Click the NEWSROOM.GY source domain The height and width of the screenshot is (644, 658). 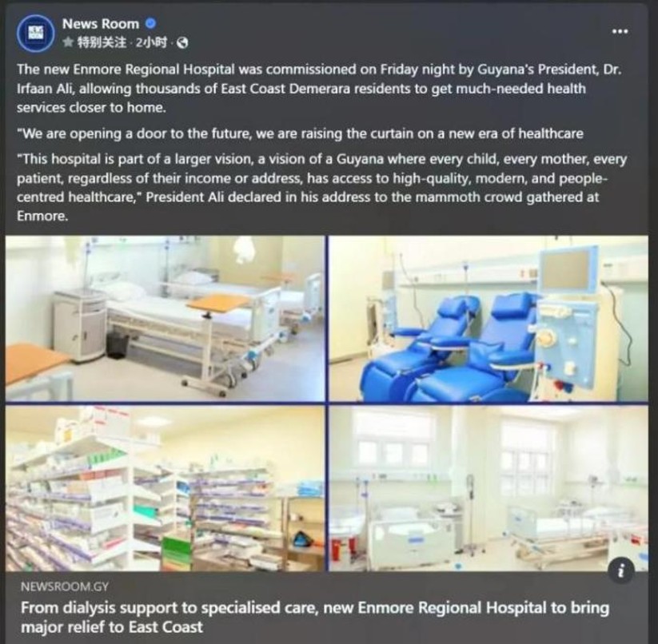65,586
